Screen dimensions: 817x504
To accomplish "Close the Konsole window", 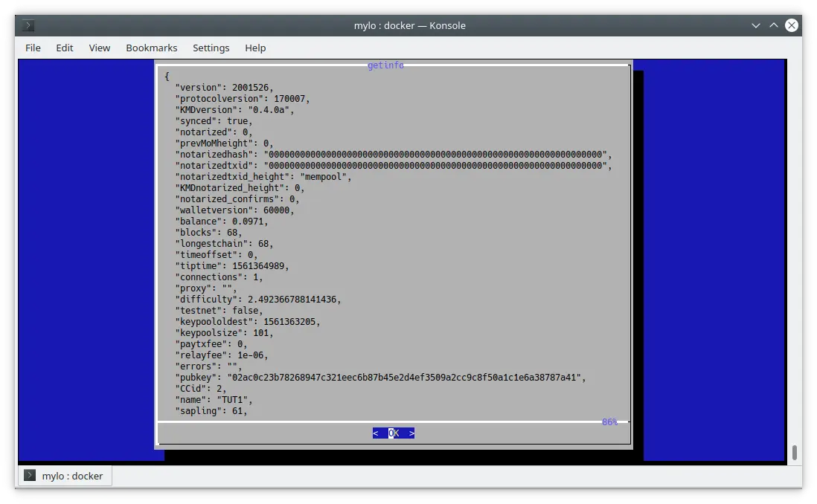I will 792,25.
